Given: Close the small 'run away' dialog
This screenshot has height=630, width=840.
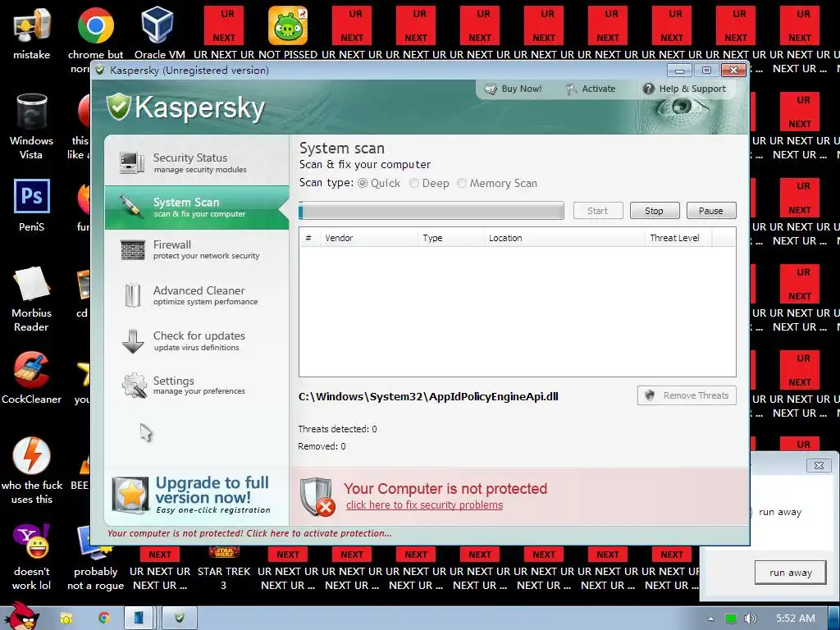Looking at the screenshot, I should [x=819, y=465].
